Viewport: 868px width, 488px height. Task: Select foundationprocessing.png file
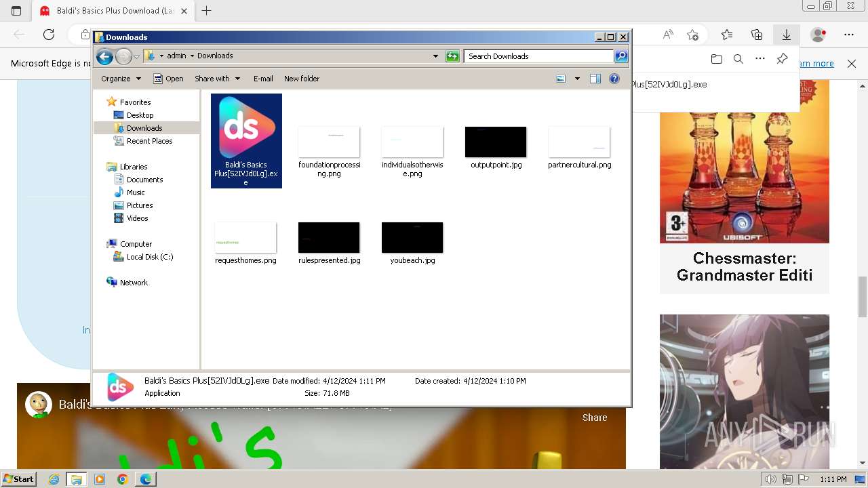[329, 152]
